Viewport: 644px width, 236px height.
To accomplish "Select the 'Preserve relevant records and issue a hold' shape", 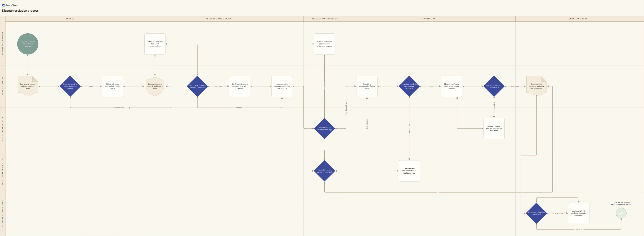I will tap(155, 86).
